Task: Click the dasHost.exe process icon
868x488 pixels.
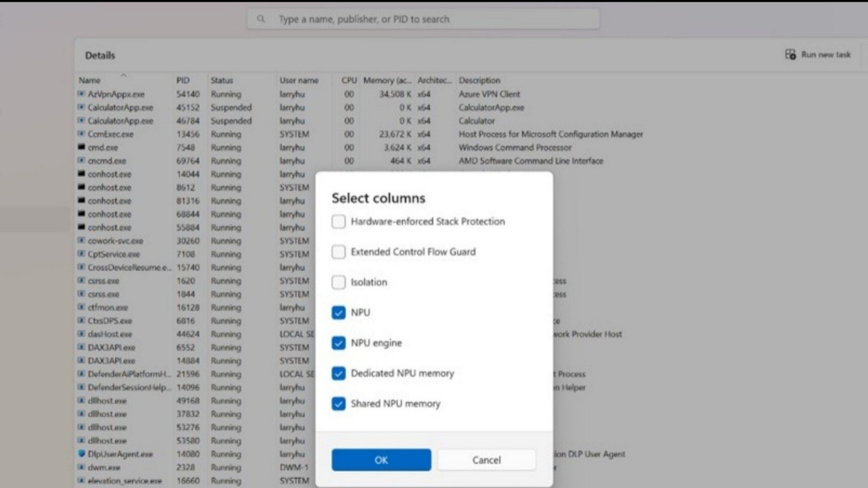Action: click(81, 334)
